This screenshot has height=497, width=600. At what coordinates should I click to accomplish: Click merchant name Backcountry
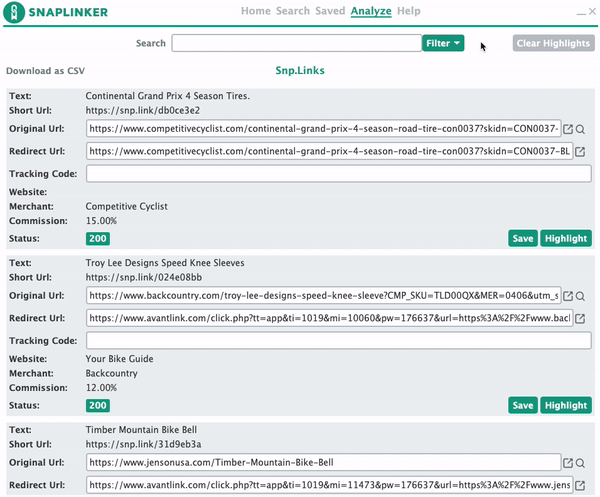click(x=112, y=373)
